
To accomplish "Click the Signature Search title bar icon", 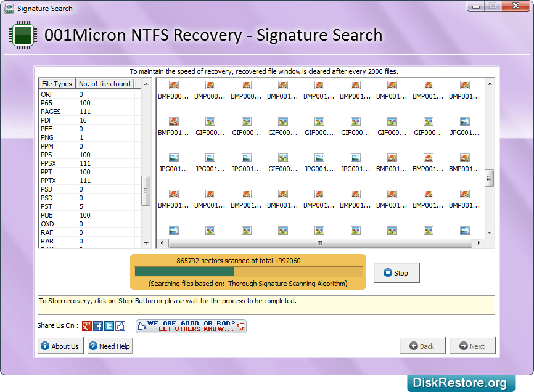I will (9, 9).
